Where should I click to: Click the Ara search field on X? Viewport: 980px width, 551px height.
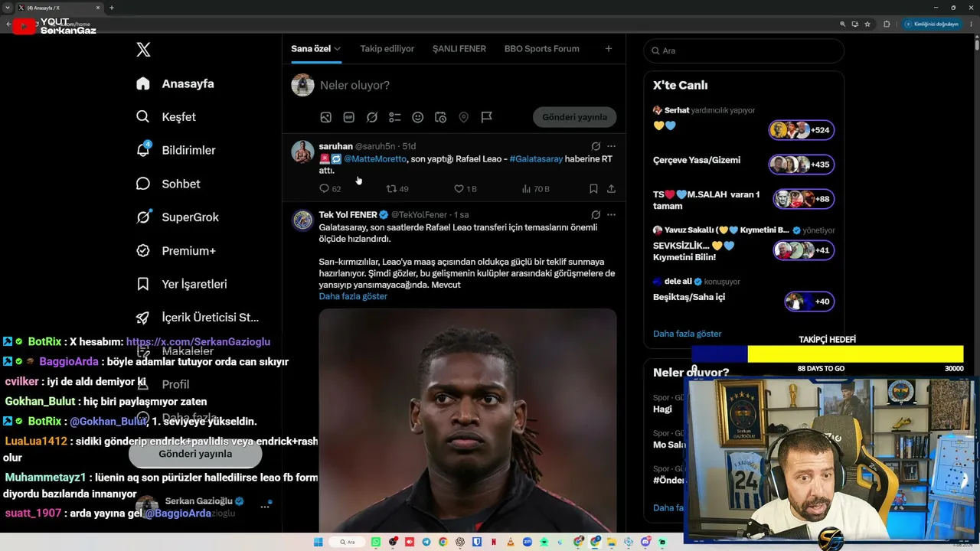744,51
